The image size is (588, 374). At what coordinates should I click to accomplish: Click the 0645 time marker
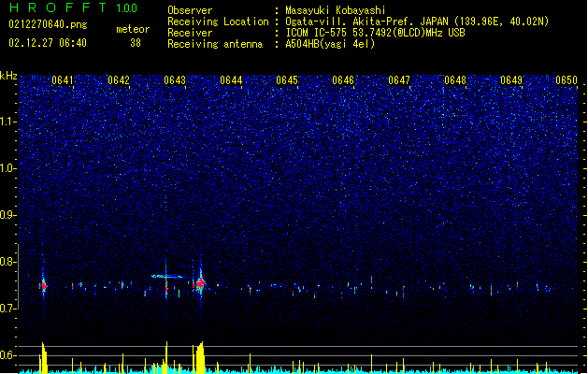tap(287, 80)
